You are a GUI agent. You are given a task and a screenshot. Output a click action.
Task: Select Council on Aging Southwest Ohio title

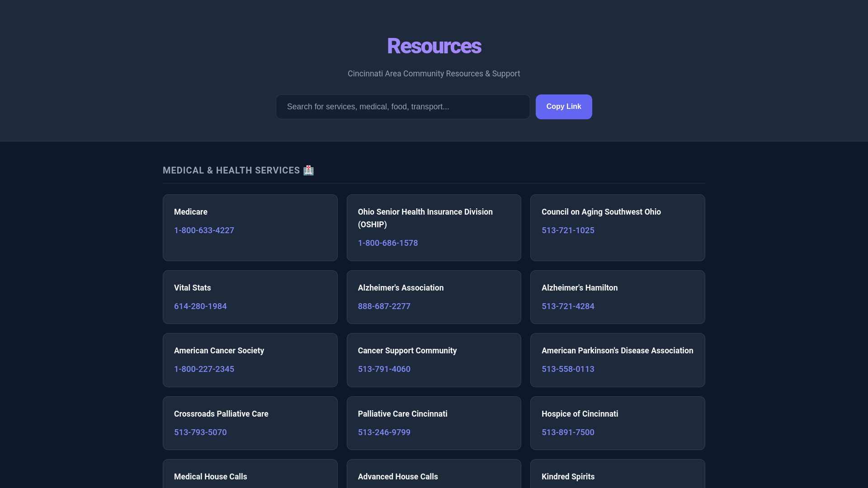(x=601, y=212)
